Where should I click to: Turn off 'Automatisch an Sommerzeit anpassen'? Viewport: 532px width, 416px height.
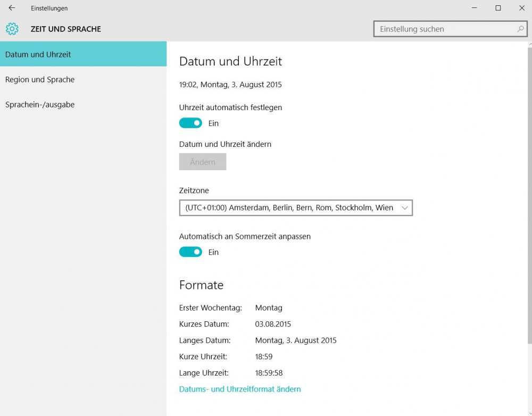coord(190,252)
